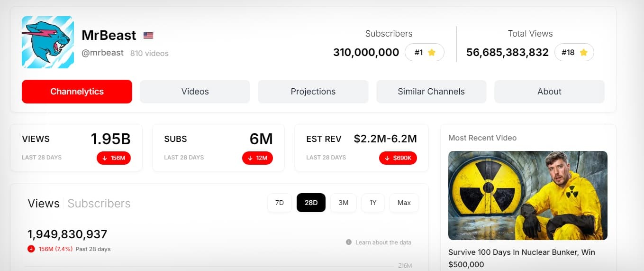Click the #18 total views rank badge
Viewport: 644px width, 271px height.
coord(574,53)
